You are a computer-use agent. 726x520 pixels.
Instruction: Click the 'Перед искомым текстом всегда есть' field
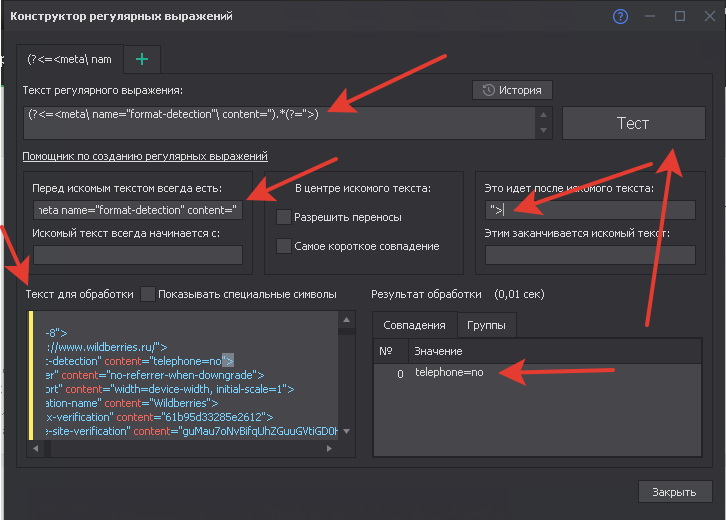(138, 210)
